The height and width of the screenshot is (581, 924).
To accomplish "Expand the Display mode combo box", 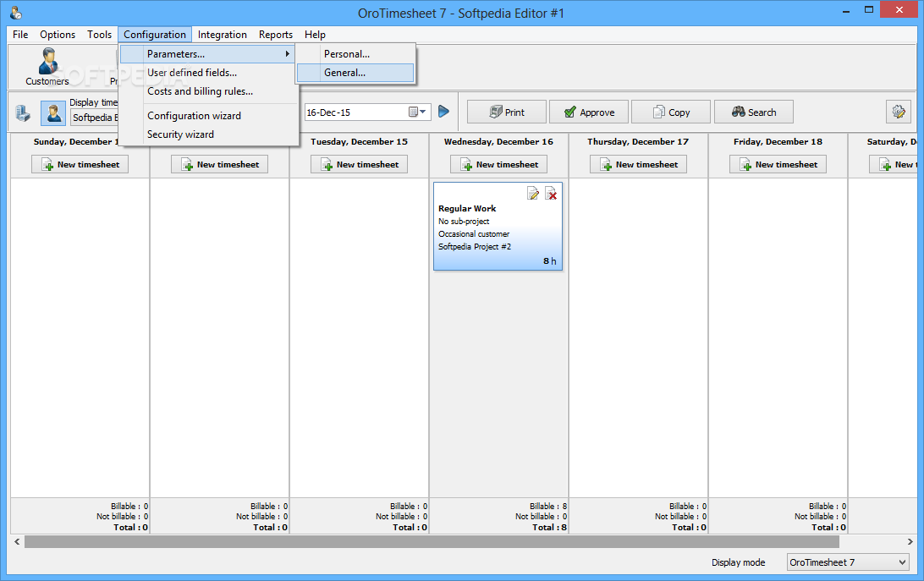I will [848, 562].
